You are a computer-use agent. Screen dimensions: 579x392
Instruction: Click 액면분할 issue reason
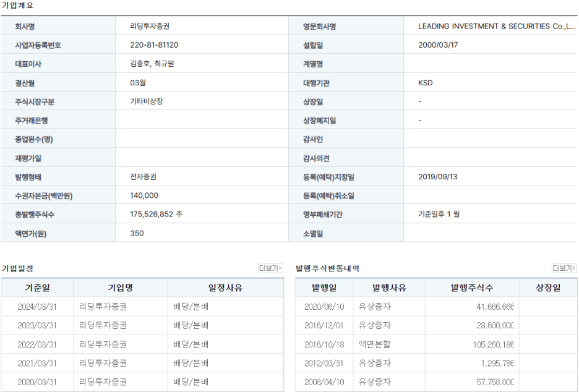tap(374, 344)
